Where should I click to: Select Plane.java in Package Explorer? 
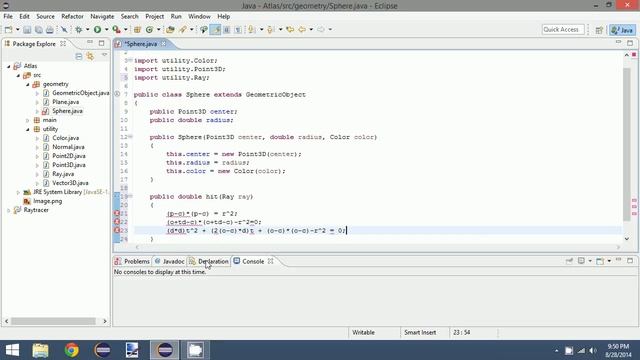(65, 102)
